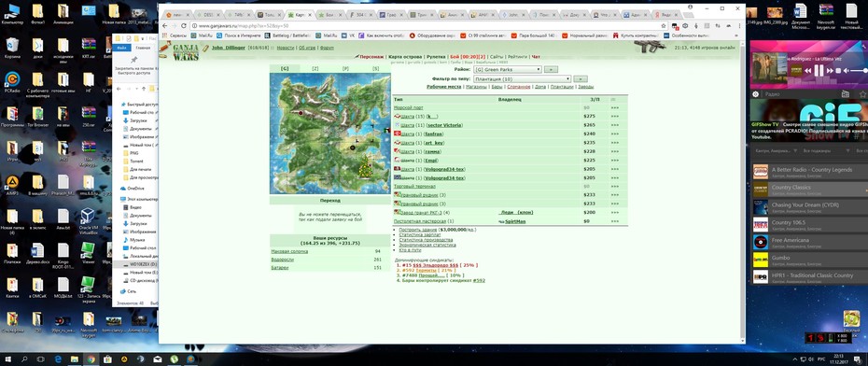
Task: Open the sector Victoria owner link
Action: click(444, 125)
